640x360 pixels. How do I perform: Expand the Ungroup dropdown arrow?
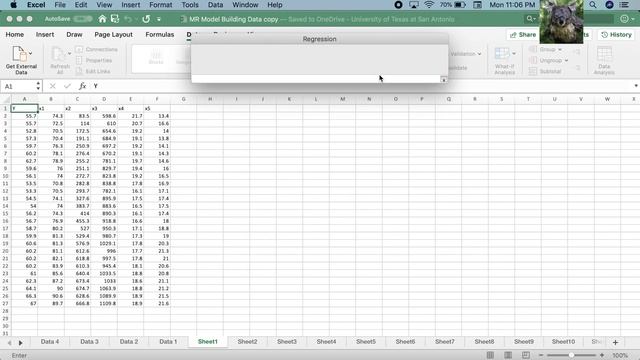pyautogui.click(x=566, y=60)
